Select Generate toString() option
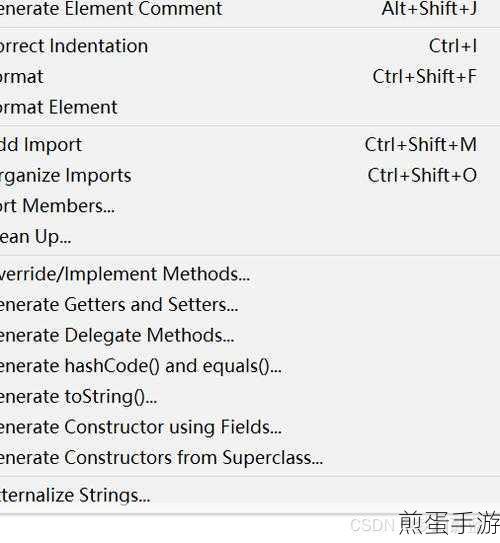This screenshot has height=543, width=500. pyautogui.click(x=250, y=397)
